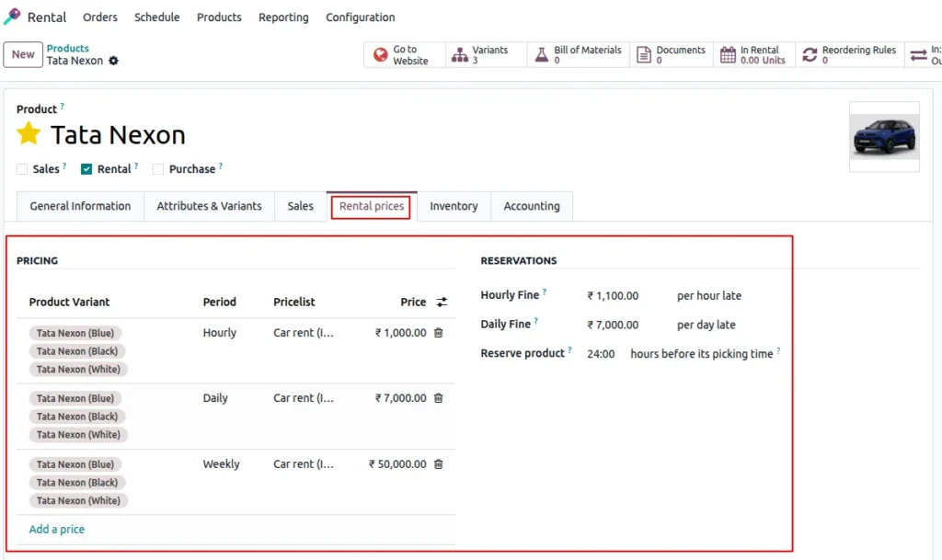Edit the Daily Fine amount ₹ 7,000.00

click(x=613, y=325)
